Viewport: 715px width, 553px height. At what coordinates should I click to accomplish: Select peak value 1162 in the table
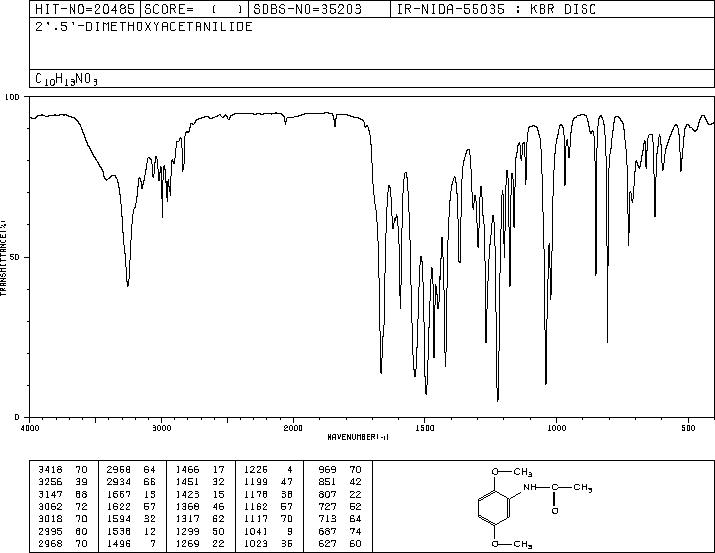point(256,506)
